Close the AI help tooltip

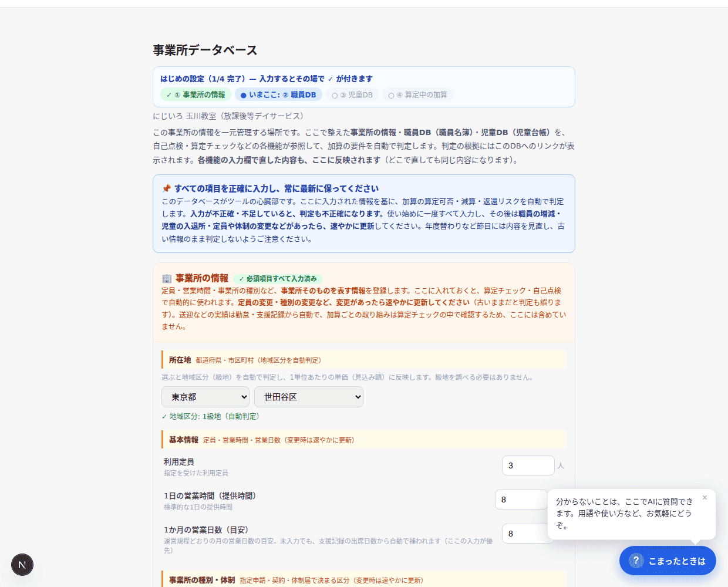705,497
